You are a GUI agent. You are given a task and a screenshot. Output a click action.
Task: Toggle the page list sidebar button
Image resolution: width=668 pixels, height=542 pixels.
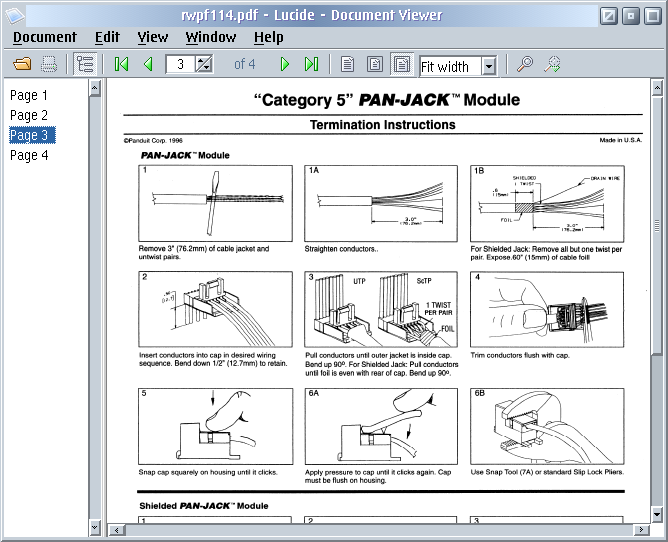click(85, 65)
